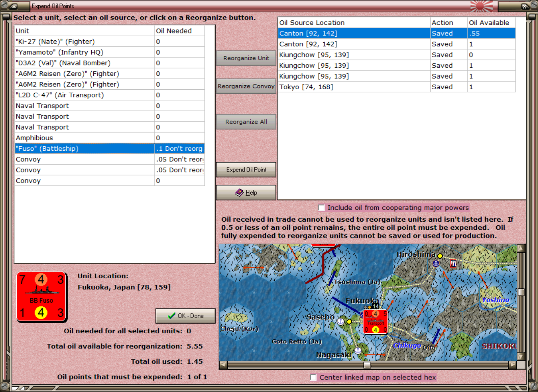
Task: Click the Oil Available column header
Action: (x=491, y=23)
